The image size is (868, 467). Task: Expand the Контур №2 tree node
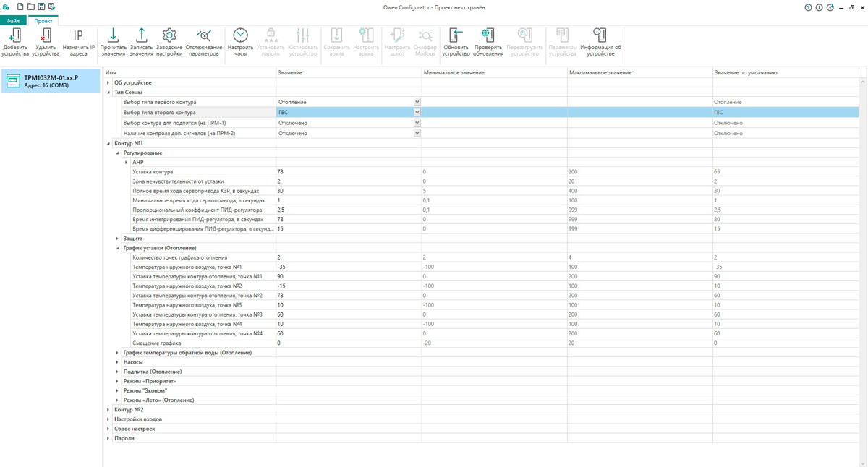click(x=109, y=410)
